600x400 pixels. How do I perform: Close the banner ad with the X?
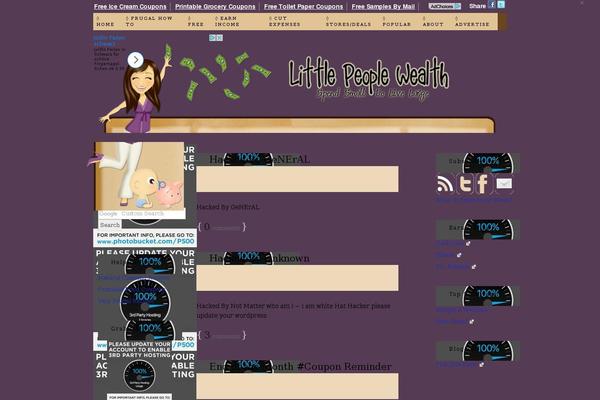point(220,38)
